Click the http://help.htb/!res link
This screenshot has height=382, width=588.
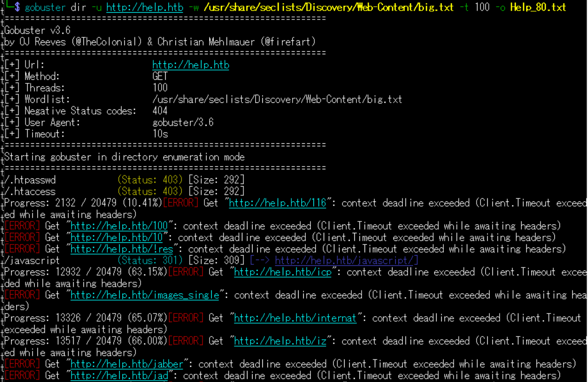click(122, 249)
